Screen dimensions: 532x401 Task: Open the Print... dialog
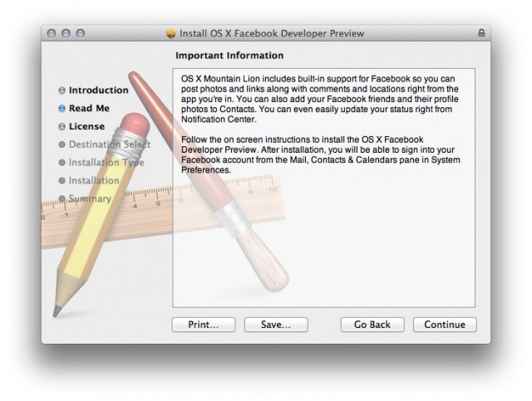204,325
